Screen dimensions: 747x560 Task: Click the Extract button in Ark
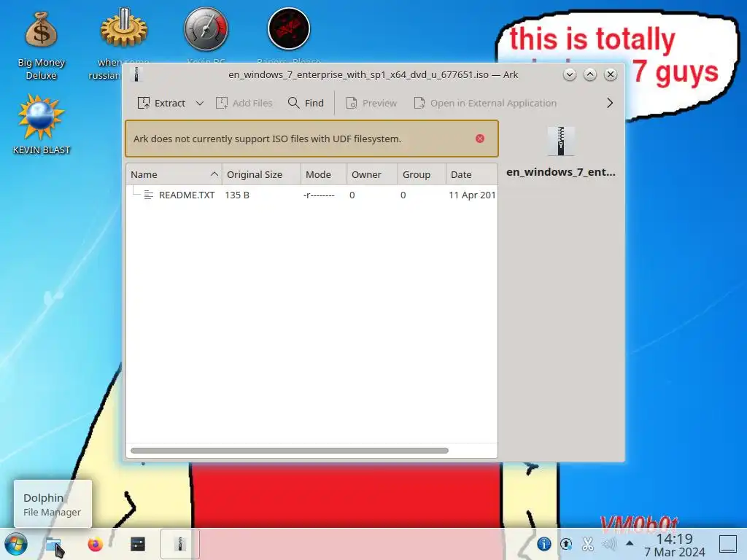point(161,103)
